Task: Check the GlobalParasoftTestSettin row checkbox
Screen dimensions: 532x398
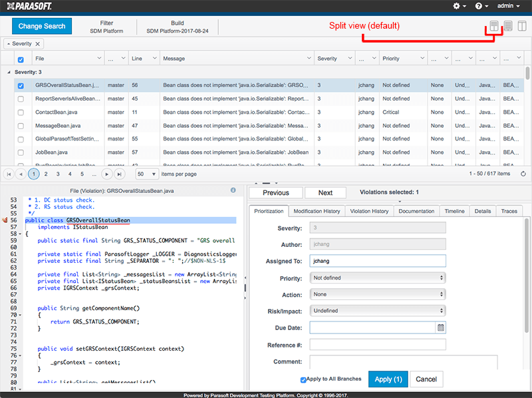Action: click(21, 139)
